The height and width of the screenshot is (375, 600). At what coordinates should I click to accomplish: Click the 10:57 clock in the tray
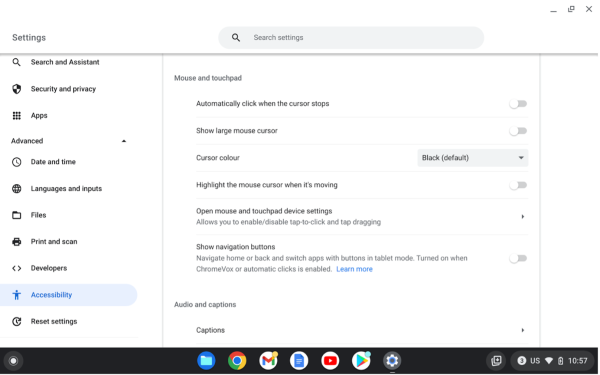tap(577, 361)
